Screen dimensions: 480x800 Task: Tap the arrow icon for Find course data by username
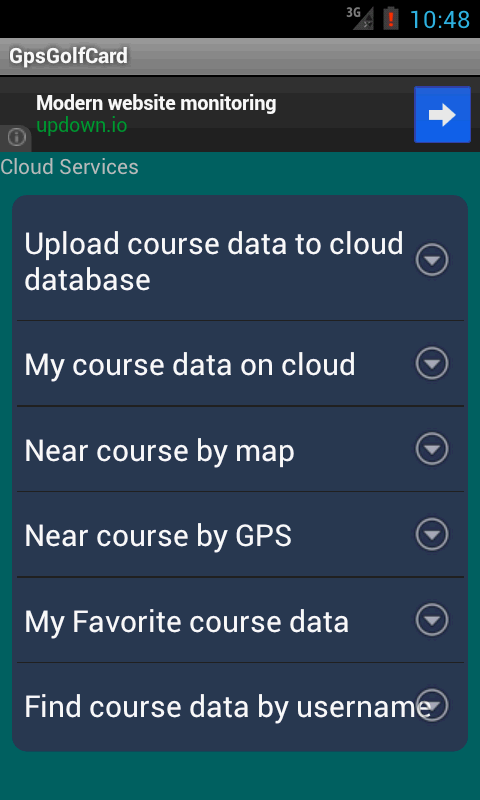tap(432, 705)
